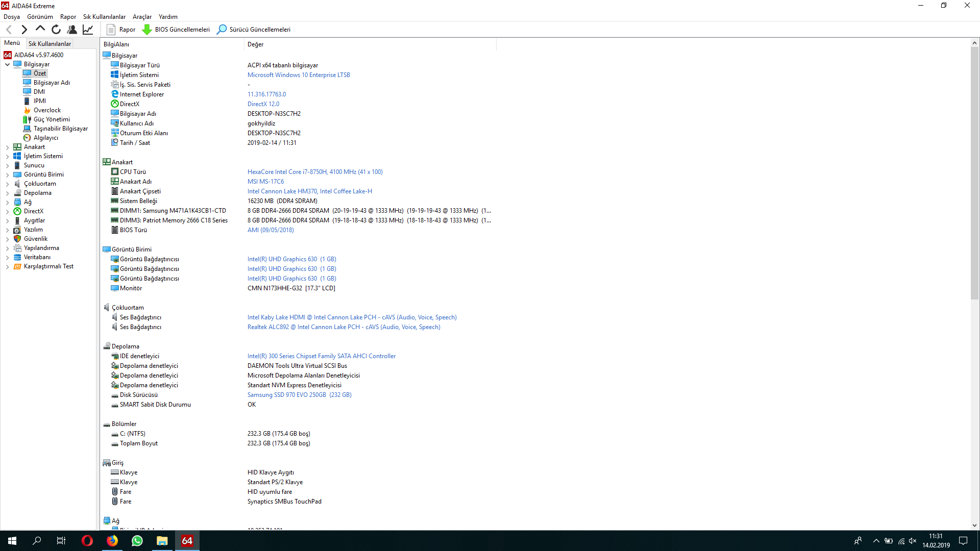Select Algılayıcı in the tree

(x=46, y=138)
